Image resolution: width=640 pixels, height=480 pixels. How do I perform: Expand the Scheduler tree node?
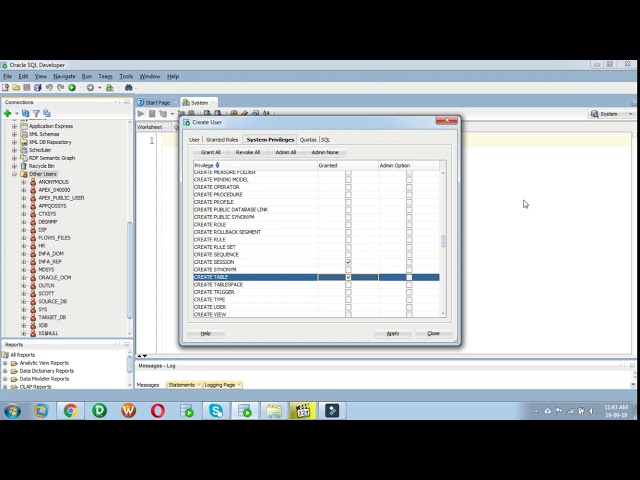point(14,150)
